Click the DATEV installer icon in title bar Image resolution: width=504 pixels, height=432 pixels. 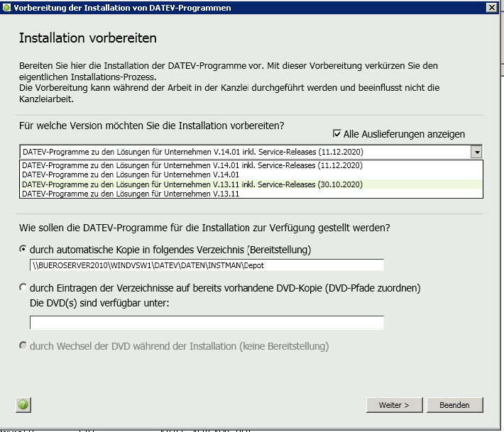pyautogui.click(x=6, y=8)
